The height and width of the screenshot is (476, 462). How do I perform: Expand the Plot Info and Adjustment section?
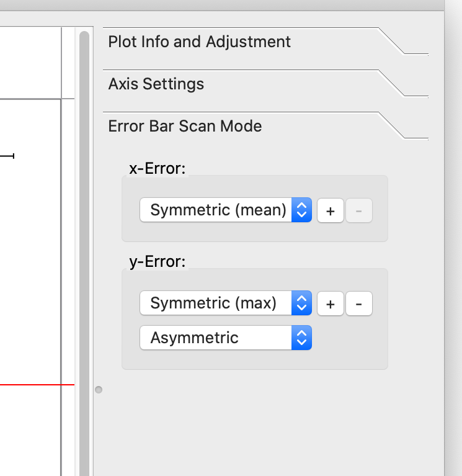[199, 42]
